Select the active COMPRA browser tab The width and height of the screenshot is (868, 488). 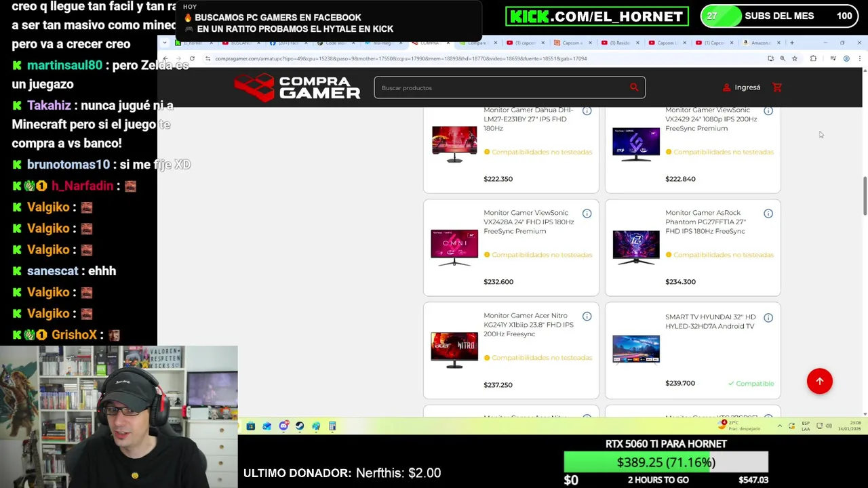click(x=431, y=43)
